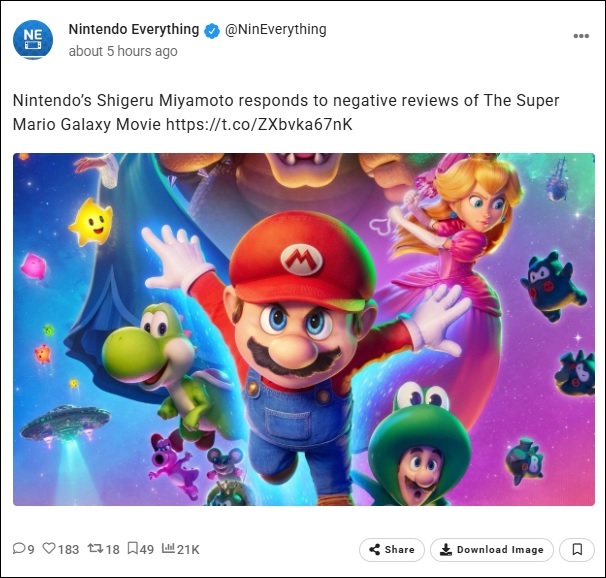Click the Nintendo Everything profile avatar
606x578 pixels.
click(33, 39)
